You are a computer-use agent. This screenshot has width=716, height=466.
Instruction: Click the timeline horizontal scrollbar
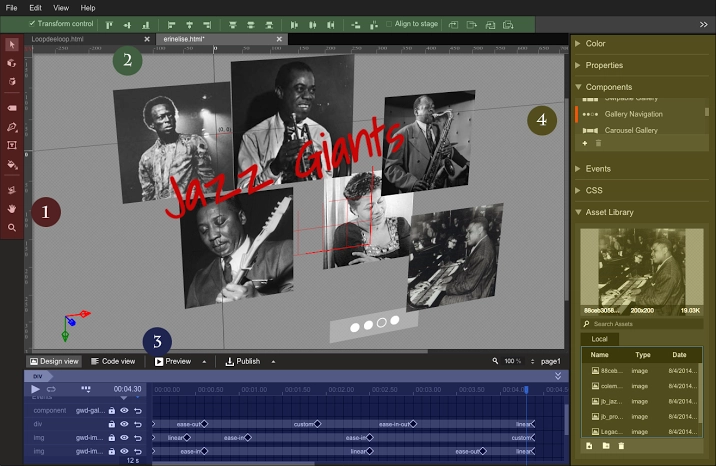pos(233,463)
